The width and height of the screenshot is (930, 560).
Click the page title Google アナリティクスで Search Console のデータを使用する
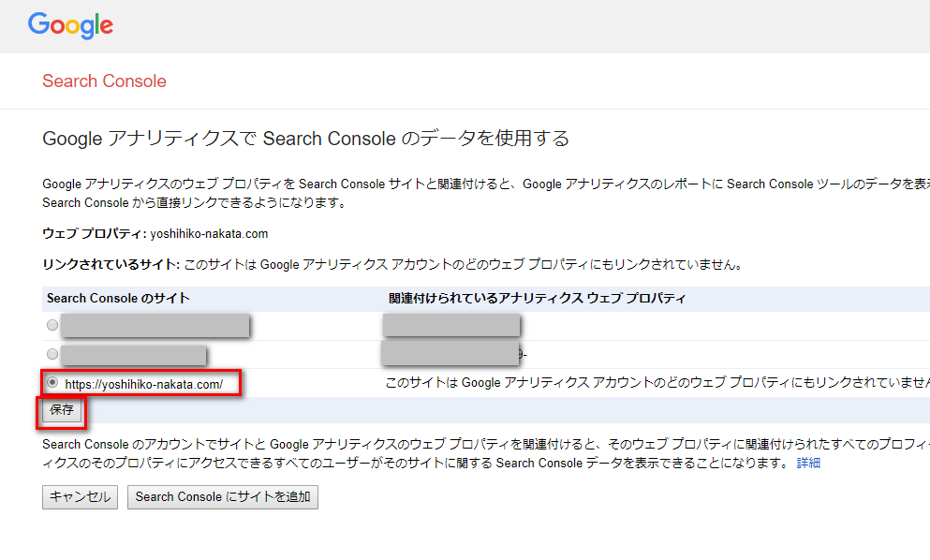tap(305, 139)
